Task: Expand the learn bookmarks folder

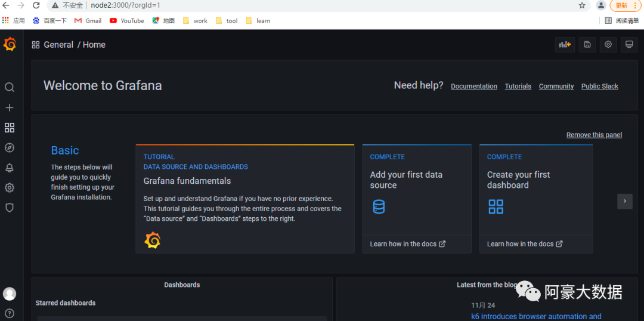Action: 258,20
